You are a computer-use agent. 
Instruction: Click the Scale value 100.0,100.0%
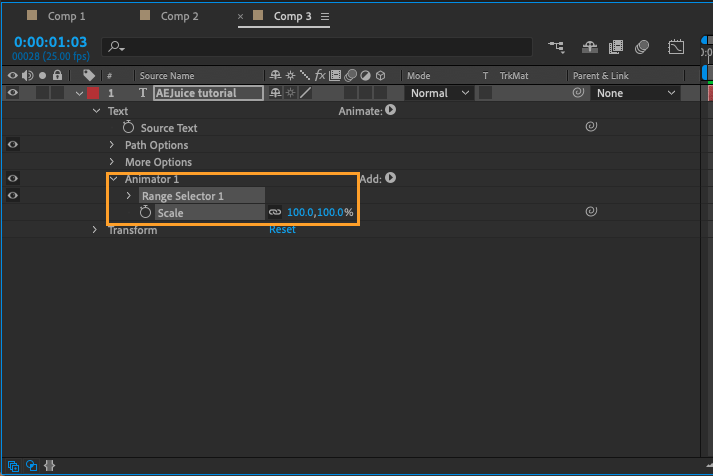click(x=320, y=212)
